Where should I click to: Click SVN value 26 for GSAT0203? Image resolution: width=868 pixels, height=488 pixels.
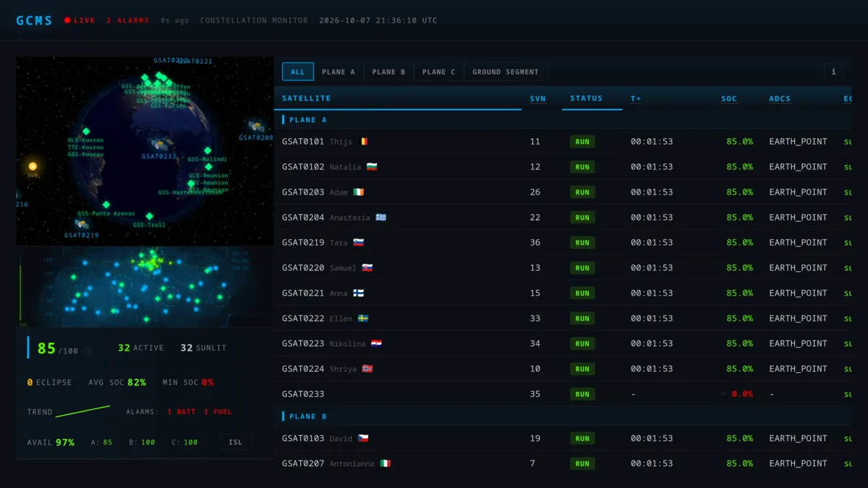click(x=535, y=192)
